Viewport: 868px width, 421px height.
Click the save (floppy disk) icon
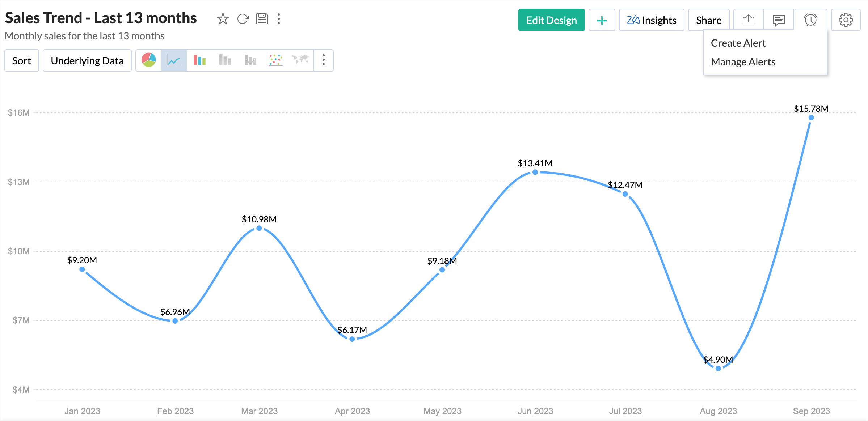point(262,19)
